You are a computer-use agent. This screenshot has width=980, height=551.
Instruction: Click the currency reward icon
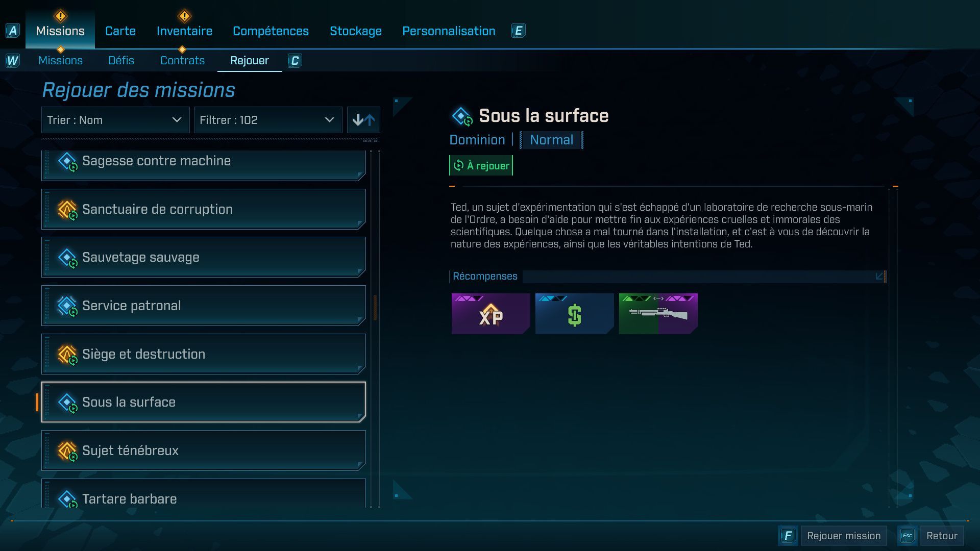click(574, 314)
